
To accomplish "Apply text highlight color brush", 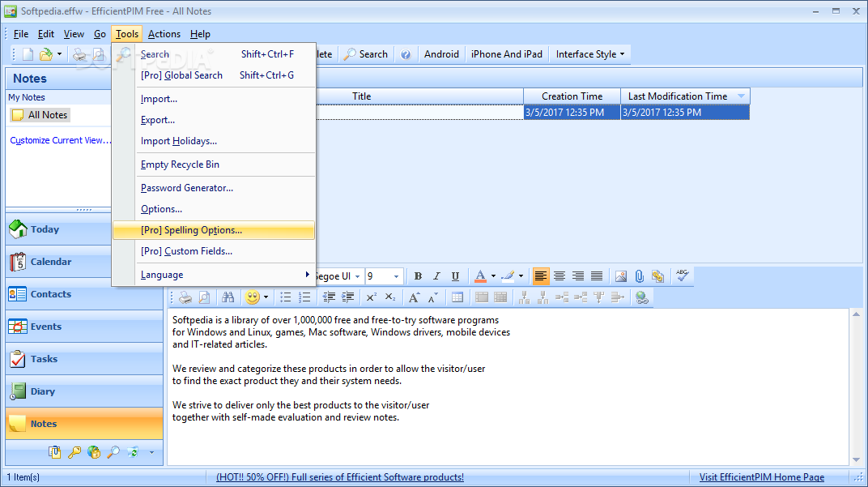I will pyautogui.click(x=508, y=276).
